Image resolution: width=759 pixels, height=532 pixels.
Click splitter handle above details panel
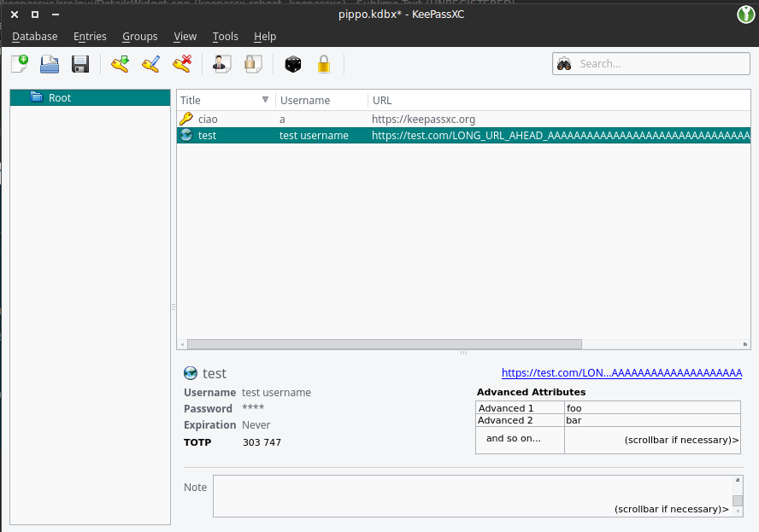pyautogui.click(x=464, y=353)
